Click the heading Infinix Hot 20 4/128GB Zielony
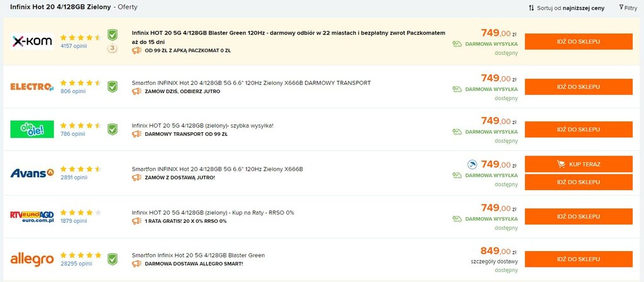The height and width of the screenshot is (282, 644). tap(60, 7)
